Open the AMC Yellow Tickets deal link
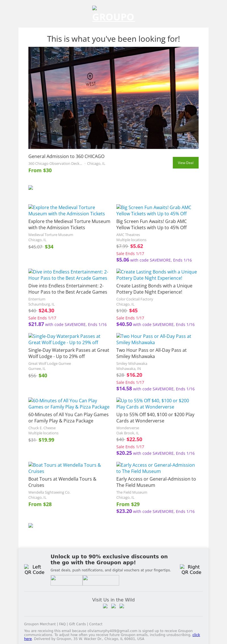 click(154, 211)
